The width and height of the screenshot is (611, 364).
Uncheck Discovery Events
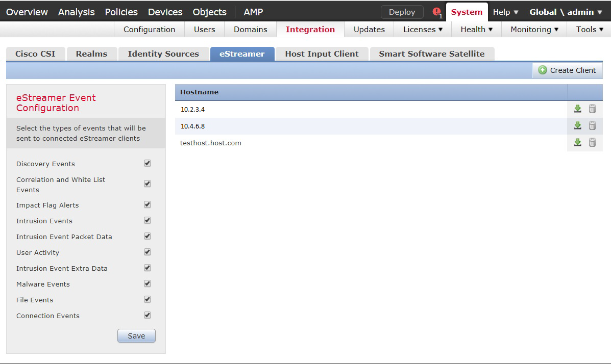tap(148, 163)
